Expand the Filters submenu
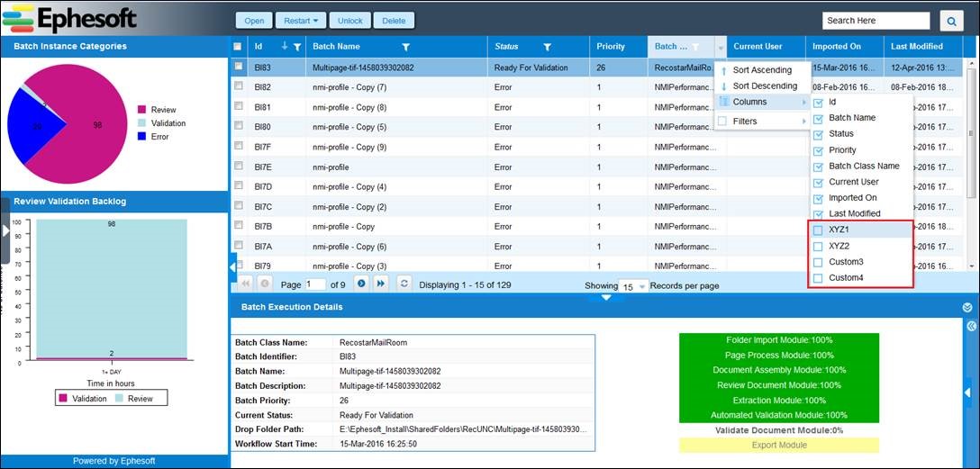 pos(763,122)
